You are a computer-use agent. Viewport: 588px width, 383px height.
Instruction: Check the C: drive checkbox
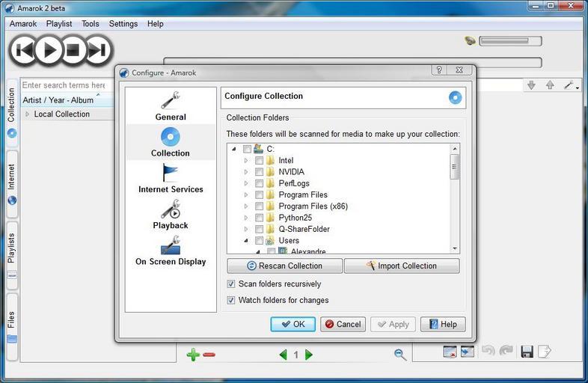247,150
